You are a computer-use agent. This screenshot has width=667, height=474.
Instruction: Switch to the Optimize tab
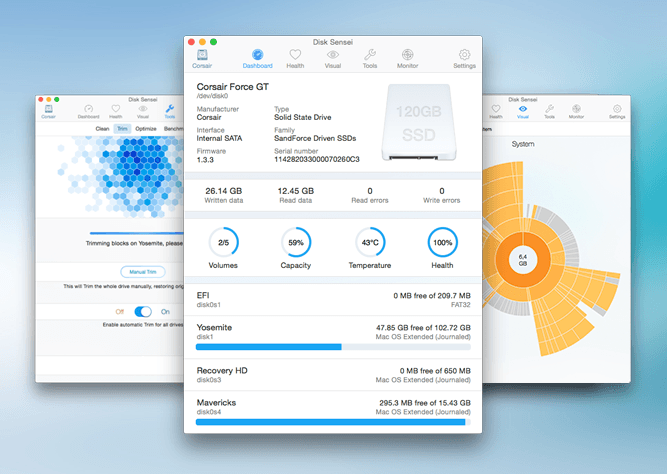coord(146,128)
